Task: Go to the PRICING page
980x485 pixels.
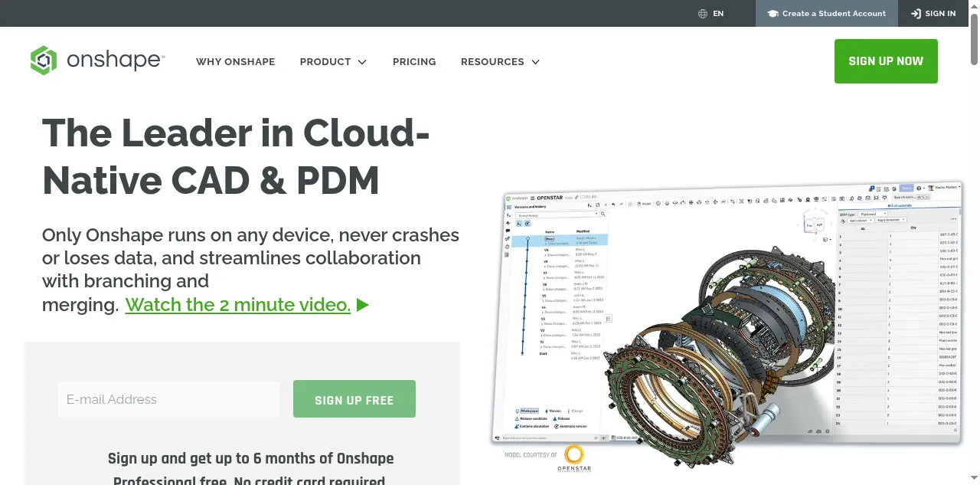Action: (x=414, y=61)
